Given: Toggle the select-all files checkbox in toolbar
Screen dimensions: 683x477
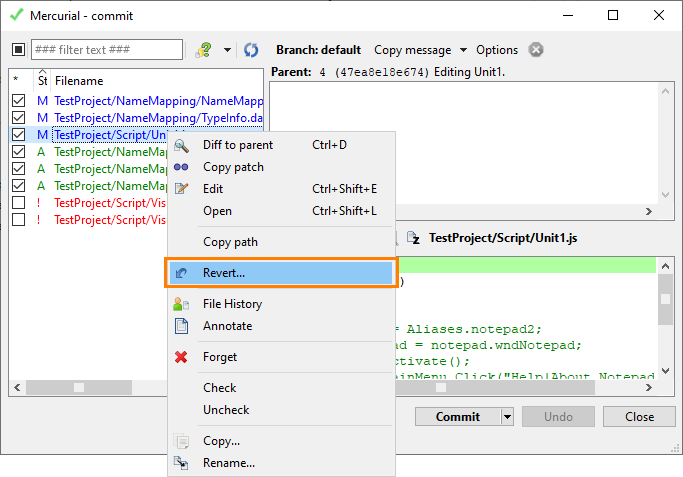Looking at the screenshot, I should click(18, 50).
